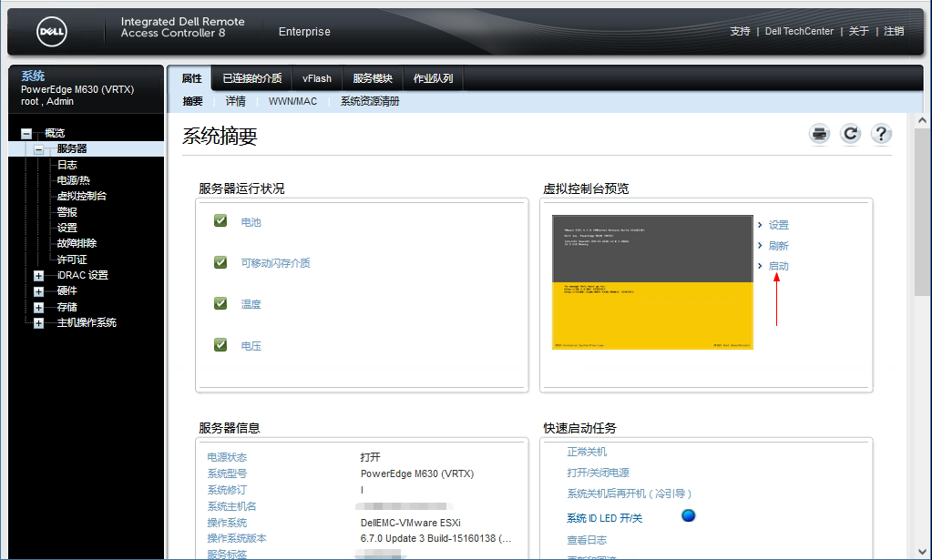932x560 pixels.
Task: Click the scrollbar up arrow
Action: [x=923, y=120]
